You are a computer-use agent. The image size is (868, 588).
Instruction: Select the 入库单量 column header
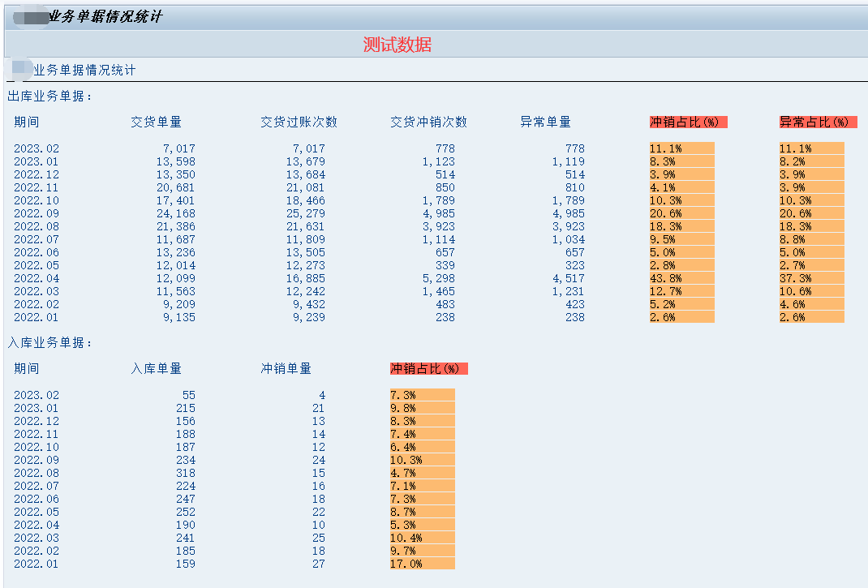tap(160, 367)
